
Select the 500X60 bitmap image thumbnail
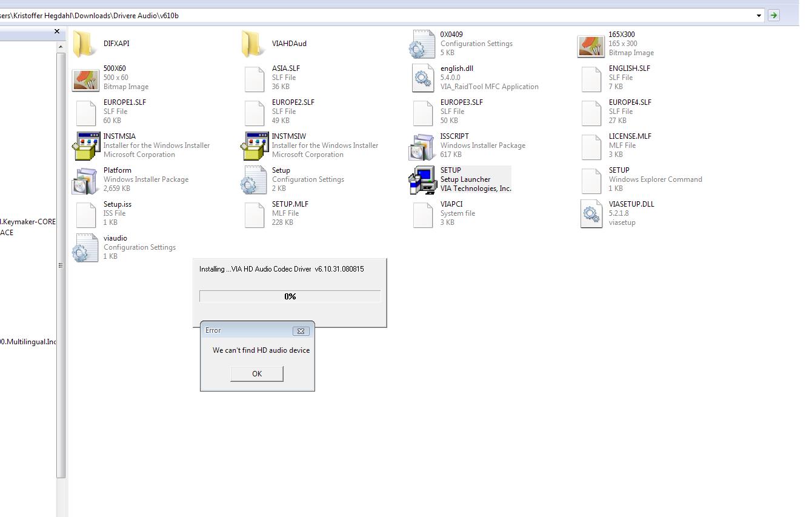pos(85,79)
